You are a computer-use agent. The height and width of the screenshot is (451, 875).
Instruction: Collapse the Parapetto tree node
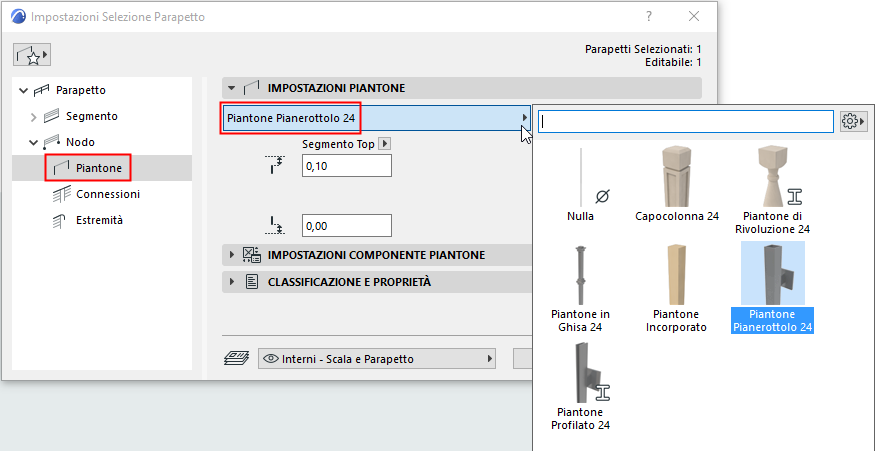(23, 90)
